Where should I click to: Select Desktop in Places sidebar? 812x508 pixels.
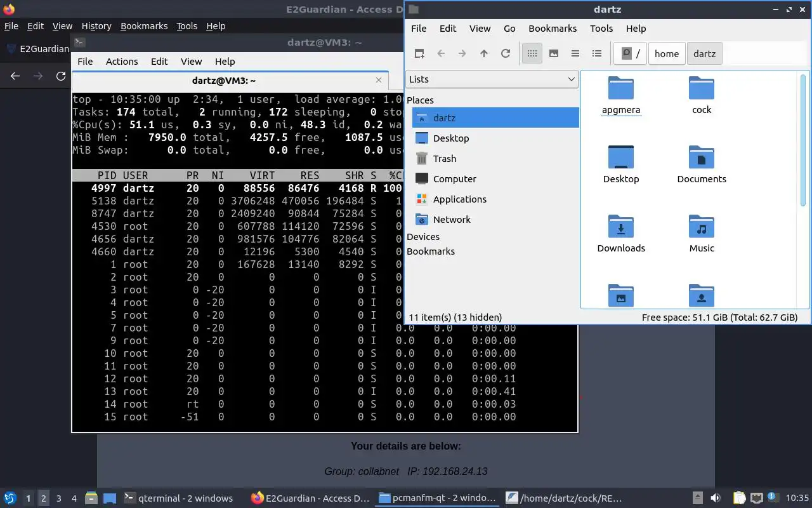tap(495, 138)
